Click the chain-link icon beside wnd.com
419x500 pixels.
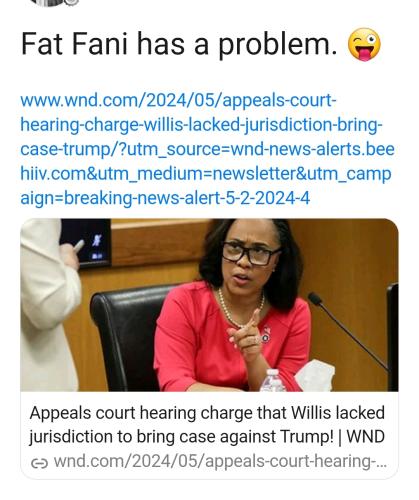39,463
